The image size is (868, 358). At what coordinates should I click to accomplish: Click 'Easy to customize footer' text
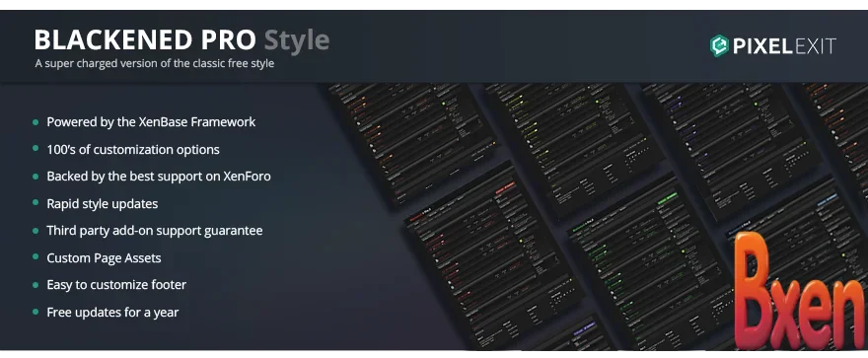[x=116, y=285]
